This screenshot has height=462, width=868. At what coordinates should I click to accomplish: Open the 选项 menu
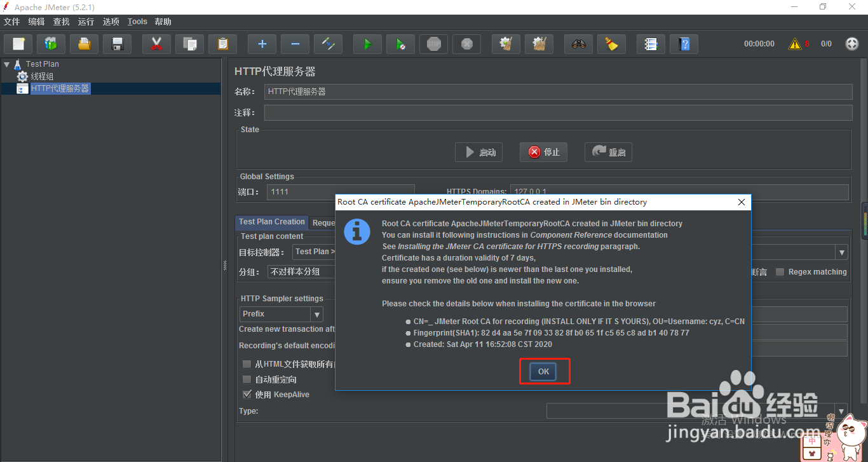111,22
